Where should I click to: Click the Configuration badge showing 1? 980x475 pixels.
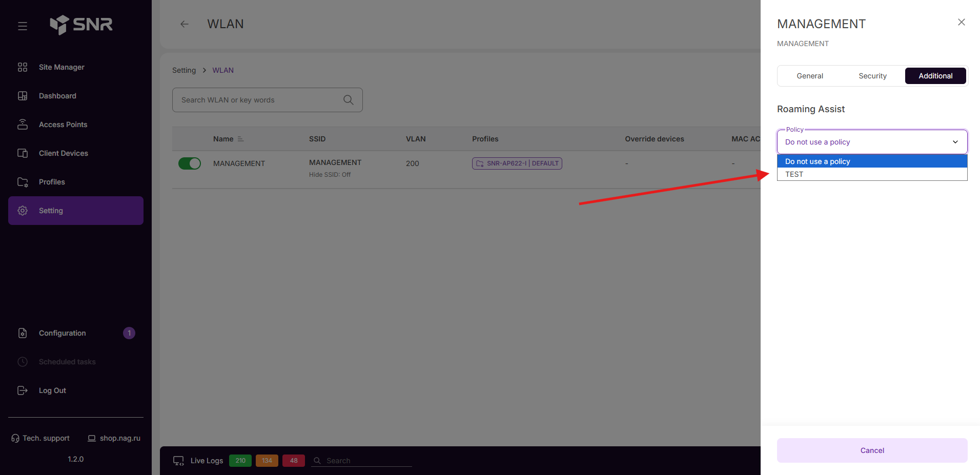[x=129, y=333]
